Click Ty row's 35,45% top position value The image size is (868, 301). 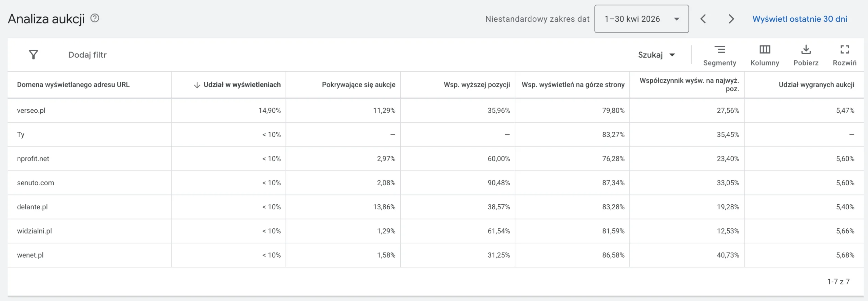(x=728, y=134)
